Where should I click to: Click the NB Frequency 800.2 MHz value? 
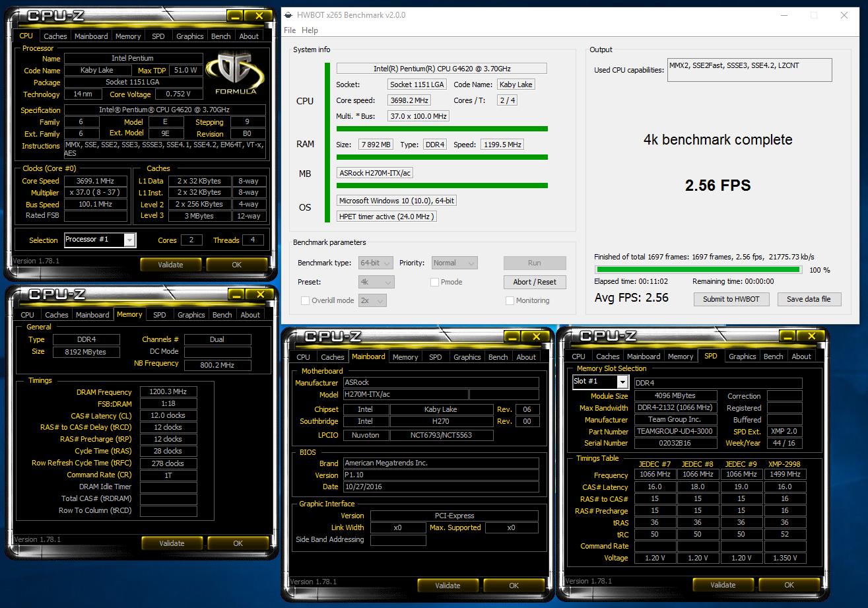point(217,365)
